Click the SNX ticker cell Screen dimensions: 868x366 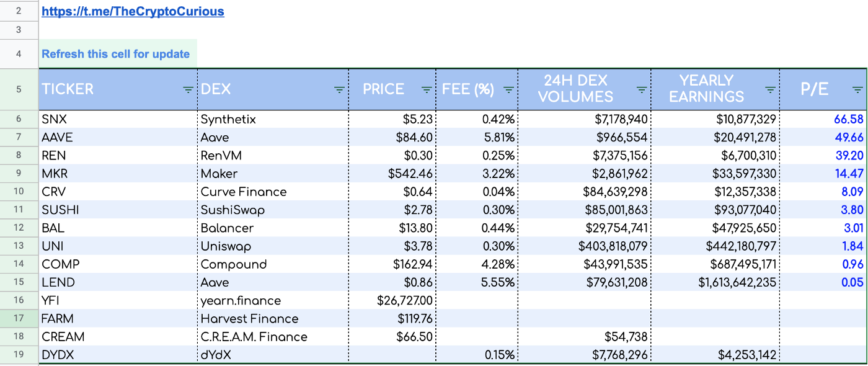118,119
